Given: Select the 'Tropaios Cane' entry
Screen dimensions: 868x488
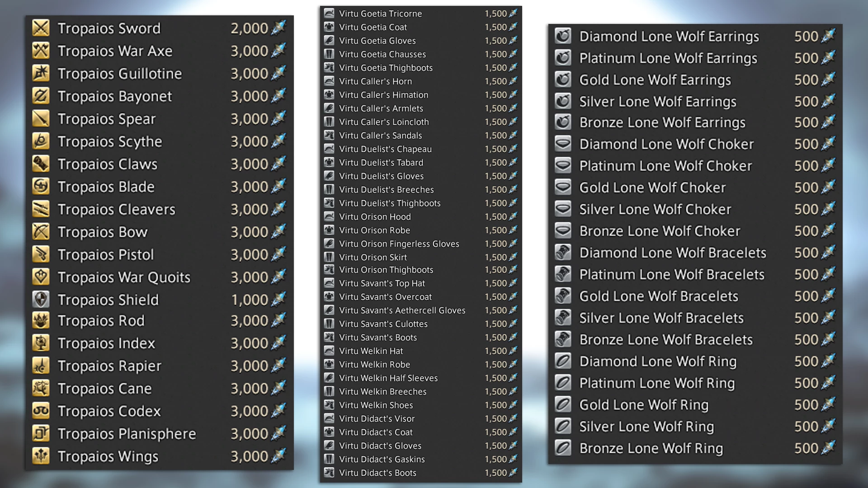Looking at the screenshot, I should tap(105, 388).
